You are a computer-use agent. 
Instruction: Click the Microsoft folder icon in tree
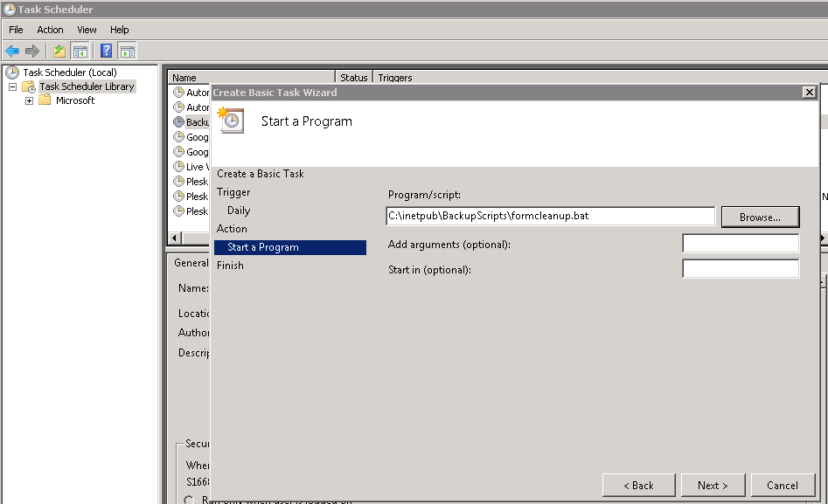pyautogui.click(x=45, y=100)
